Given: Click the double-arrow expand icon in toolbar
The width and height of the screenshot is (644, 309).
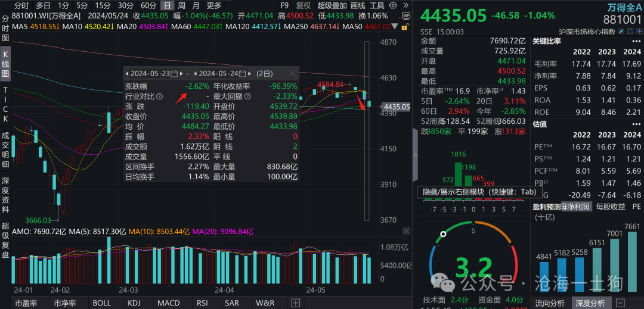Looking at the screenshot, I should click(406, 5).
